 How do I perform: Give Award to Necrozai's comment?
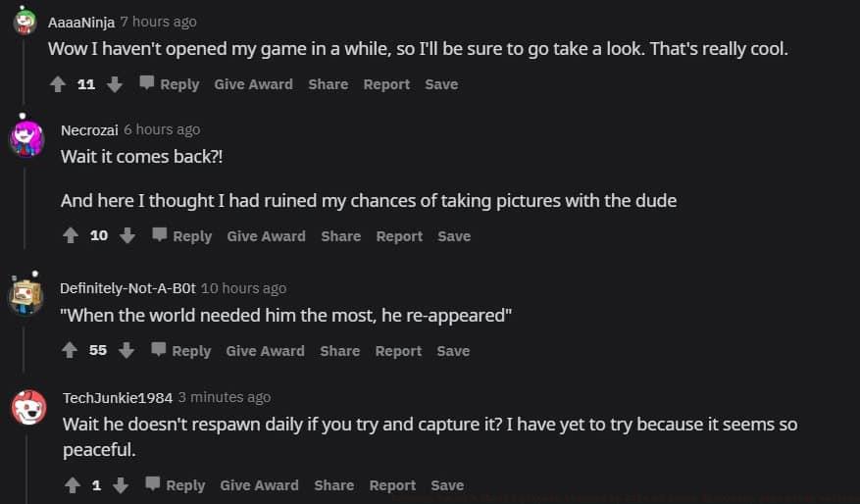[266, 236]
